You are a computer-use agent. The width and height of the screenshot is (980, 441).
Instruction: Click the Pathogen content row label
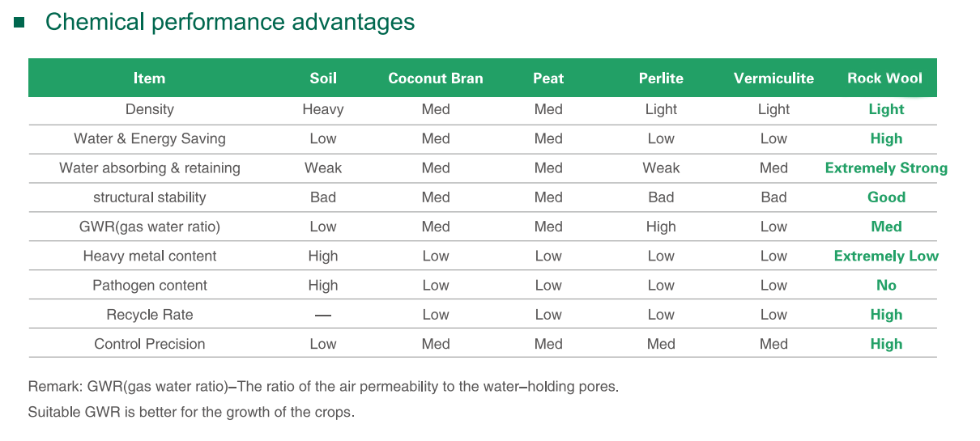[x=150, y=286]
